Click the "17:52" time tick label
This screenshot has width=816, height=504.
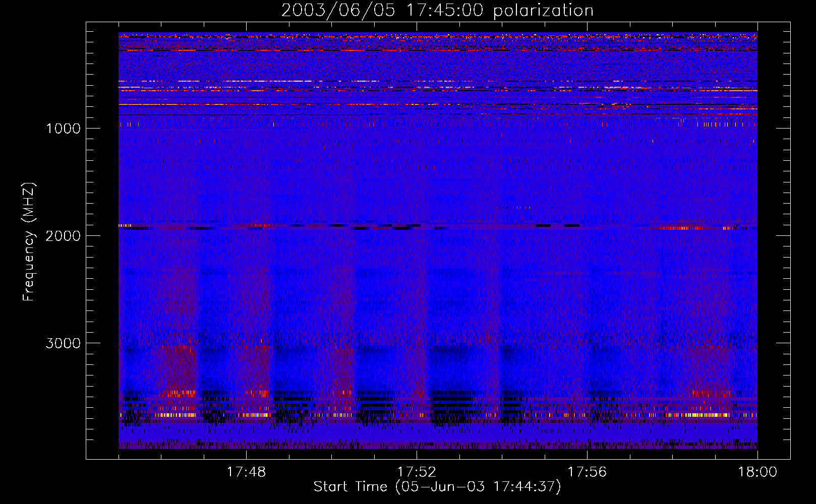point(417,472)
